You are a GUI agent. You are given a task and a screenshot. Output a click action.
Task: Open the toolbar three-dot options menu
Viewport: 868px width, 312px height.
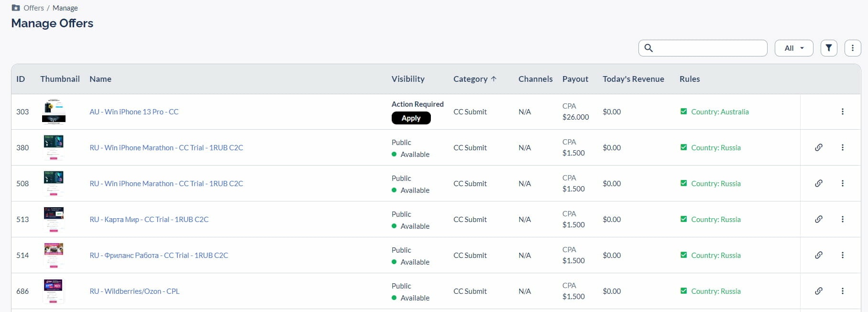click(853, 48)
